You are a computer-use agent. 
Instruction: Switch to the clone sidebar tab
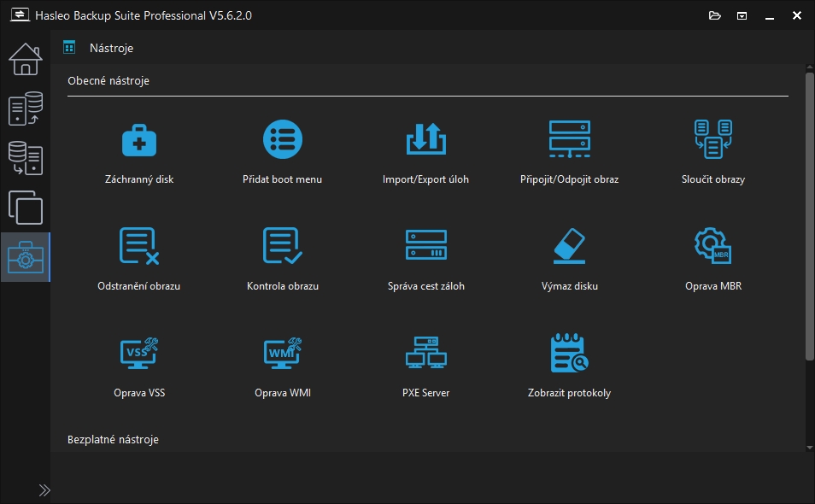26,208
